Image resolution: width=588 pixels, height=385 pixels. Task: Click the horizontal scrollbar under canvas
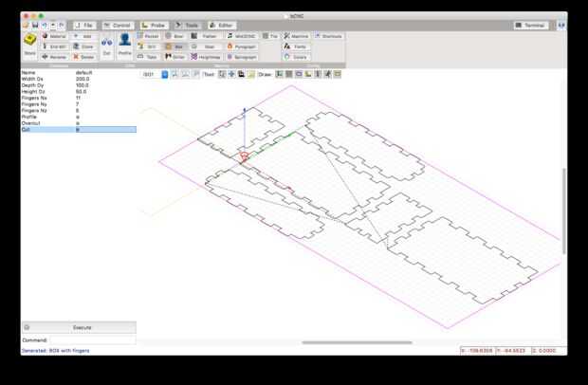click(x=357, y=342)
